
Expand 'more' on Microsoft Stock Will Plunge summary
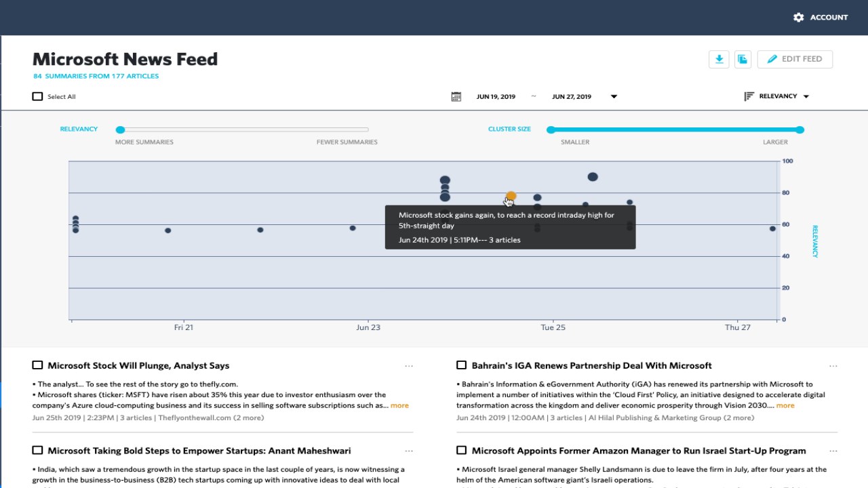pyautogui.click(x=399, y=405)
